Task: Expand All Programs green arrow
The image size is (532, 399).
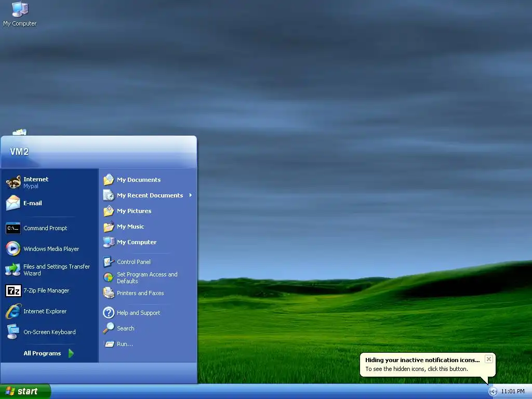Action: (71, 353)
